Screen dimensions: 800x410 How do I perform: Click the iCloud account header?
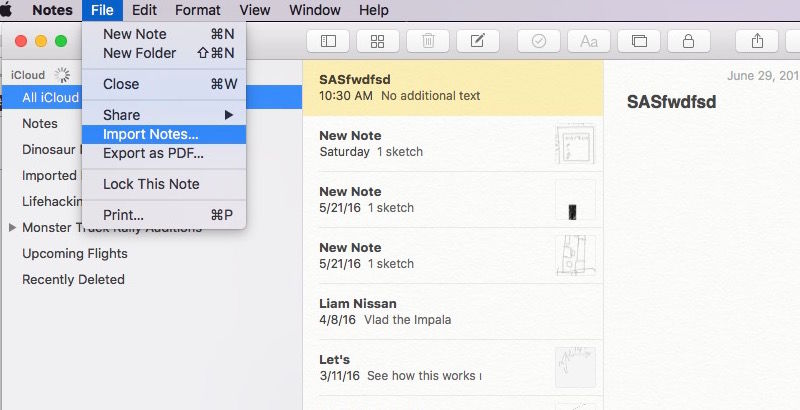point(28,75)
